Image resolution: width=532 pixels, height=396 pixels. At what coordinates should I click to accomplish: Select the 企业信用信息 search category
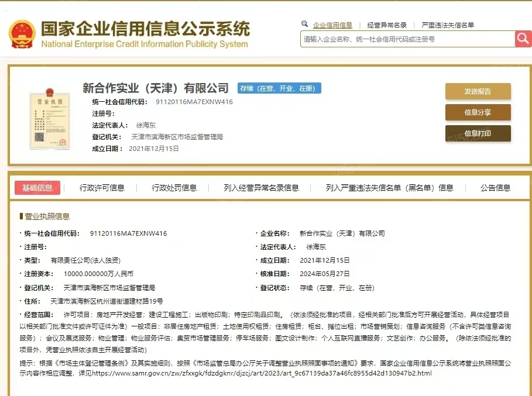pyautogui.click(x=332, y=25)
